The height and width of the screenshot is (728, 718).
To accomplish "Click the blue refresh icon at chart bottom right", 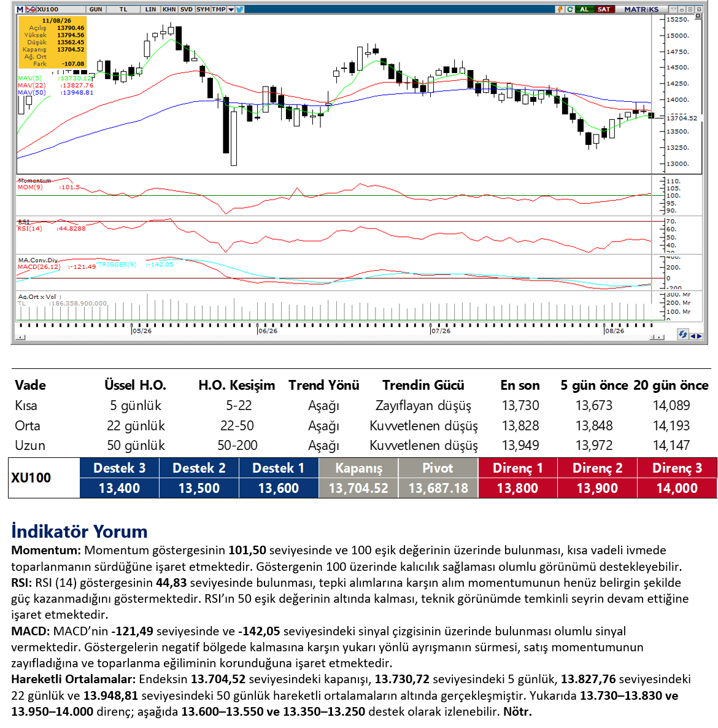I will click(x=682, y=335).
